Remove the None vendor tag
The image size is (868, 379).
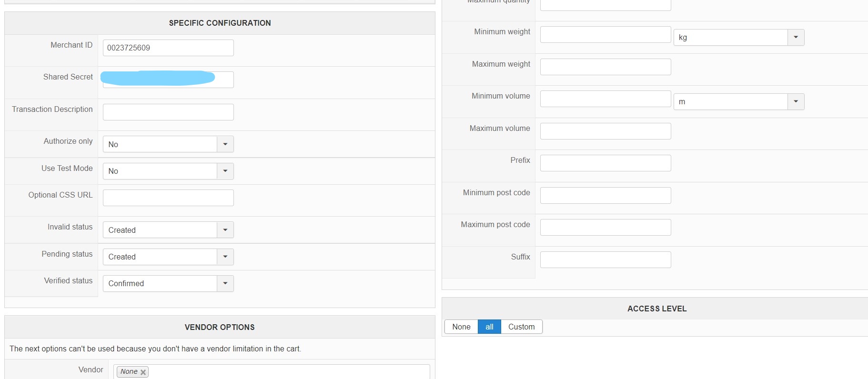pos(143,372)
